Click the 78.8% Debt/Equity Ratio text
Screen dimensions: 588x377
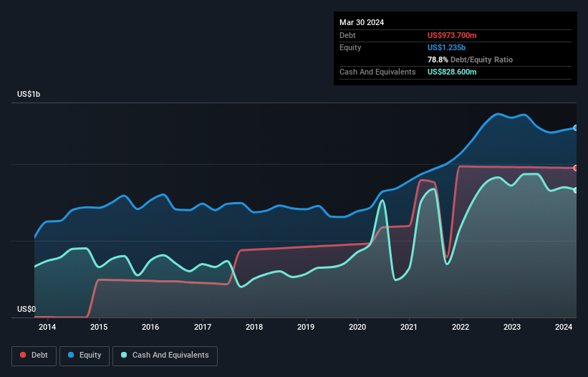470,59
